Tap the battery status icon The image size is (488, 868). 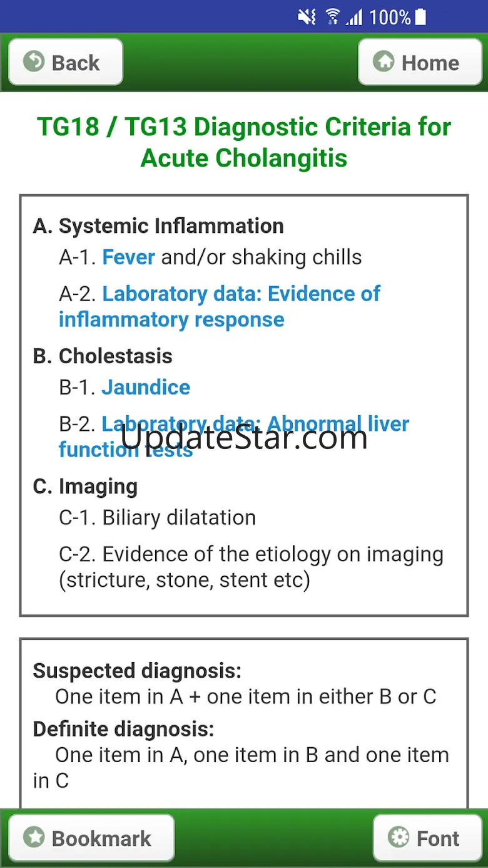coord(420,17)
